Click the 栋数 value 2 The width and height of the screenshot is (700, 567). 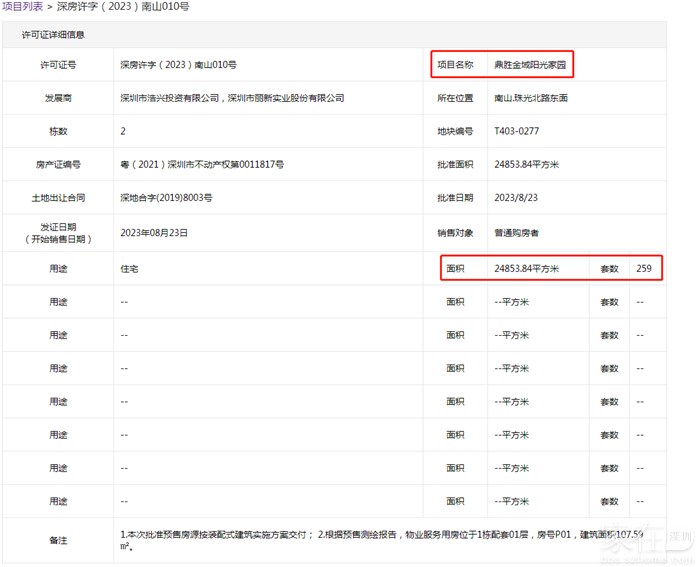[123, 131]
